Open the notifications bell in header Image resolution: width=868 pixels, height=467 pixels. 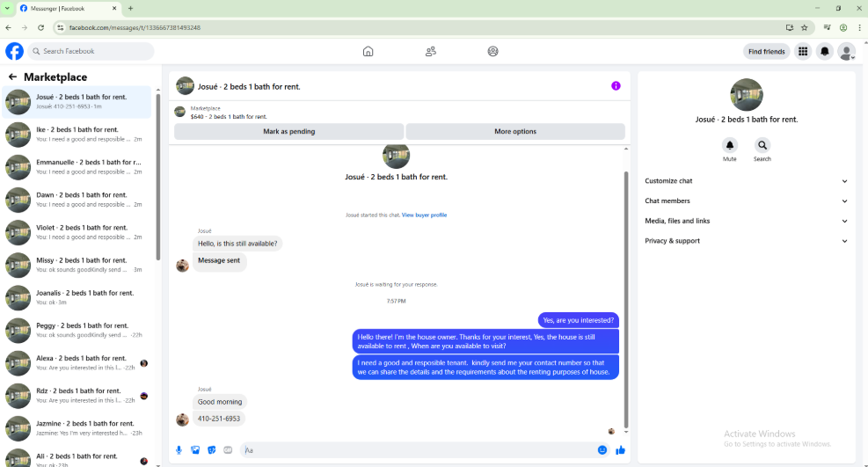coord(824,52)
